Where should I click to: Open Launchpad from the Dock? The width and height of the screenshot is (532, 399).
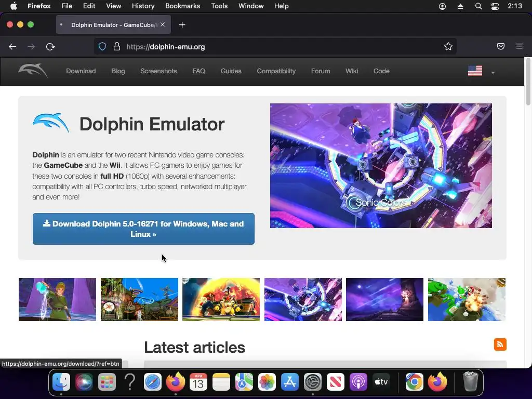click(107, 382)
